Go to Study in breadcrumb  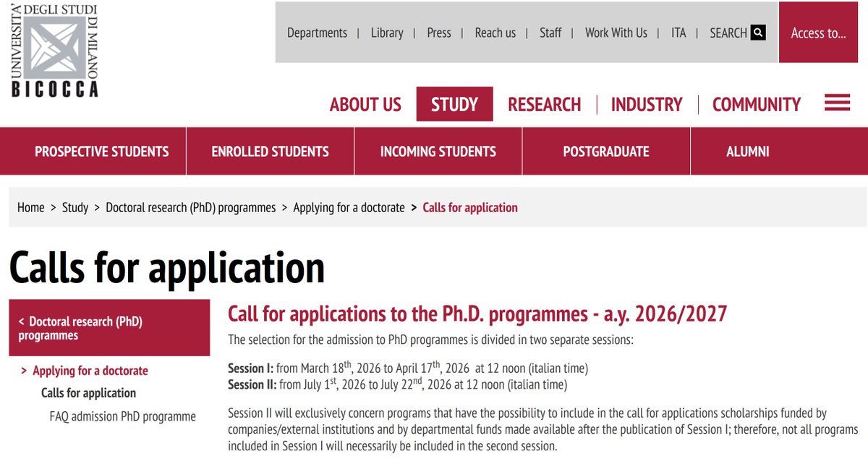coord(75,207)
